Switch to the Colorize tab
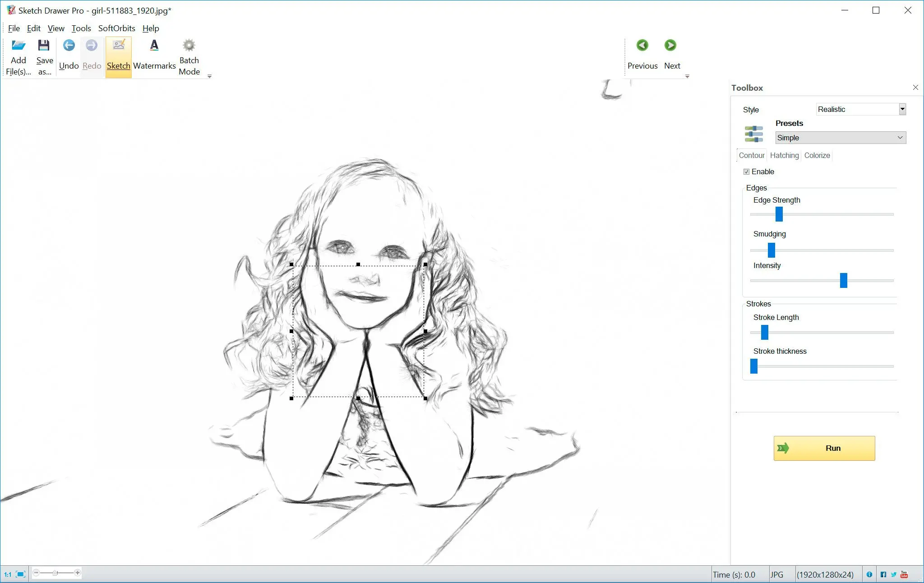This screenshot has height=583, width=924. (817, 155)
